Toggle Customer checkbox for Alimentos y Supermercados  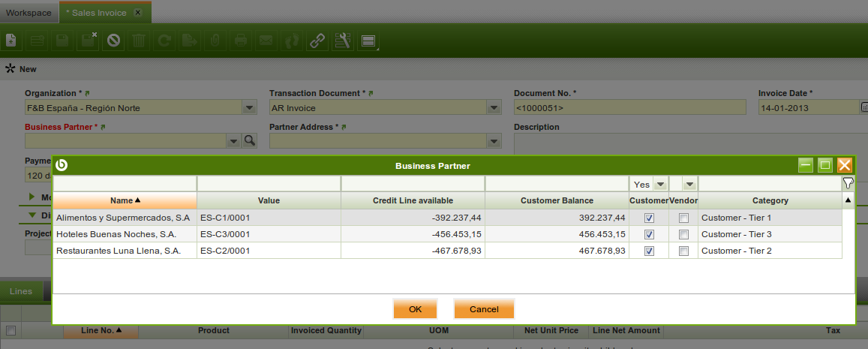[650, 218]
